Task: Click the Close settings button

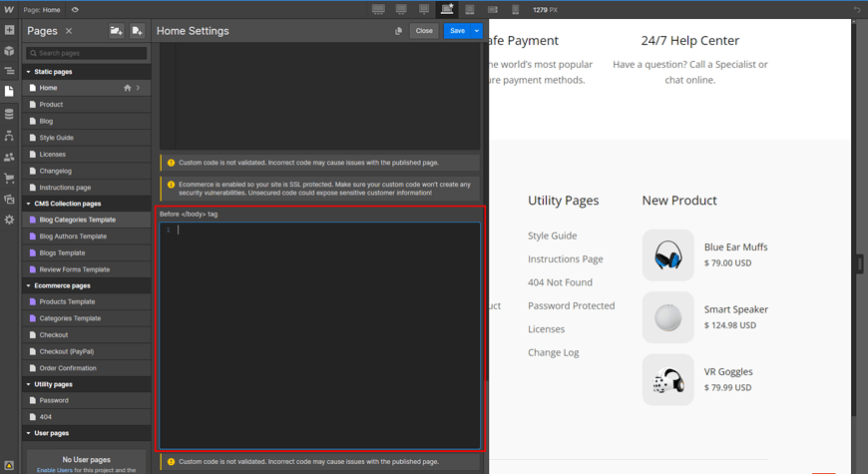Action: pyautogui.click(x=424, y=31)
